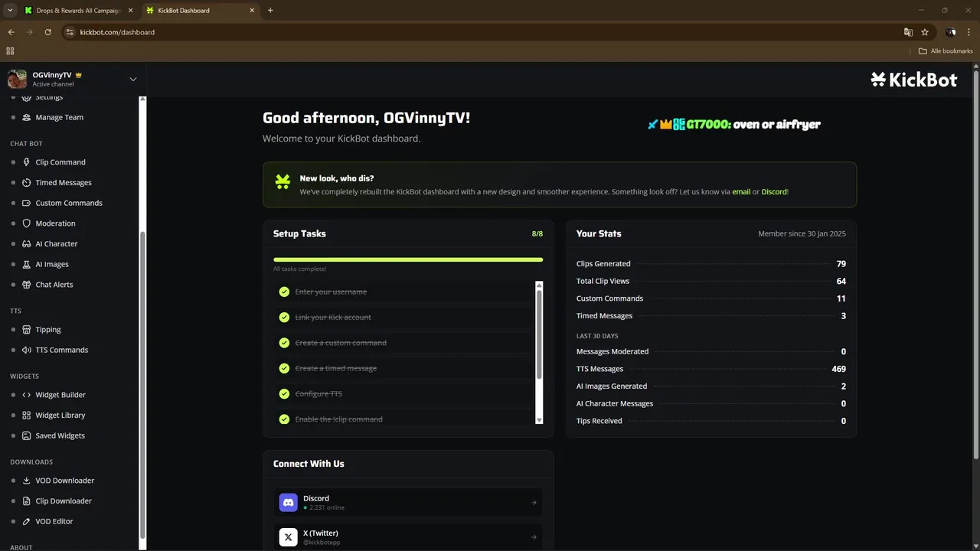Toggle the 'Link your Kick account' checkmark
The height and width of the screenshot is (551, 980).
(x=284, y=318)
